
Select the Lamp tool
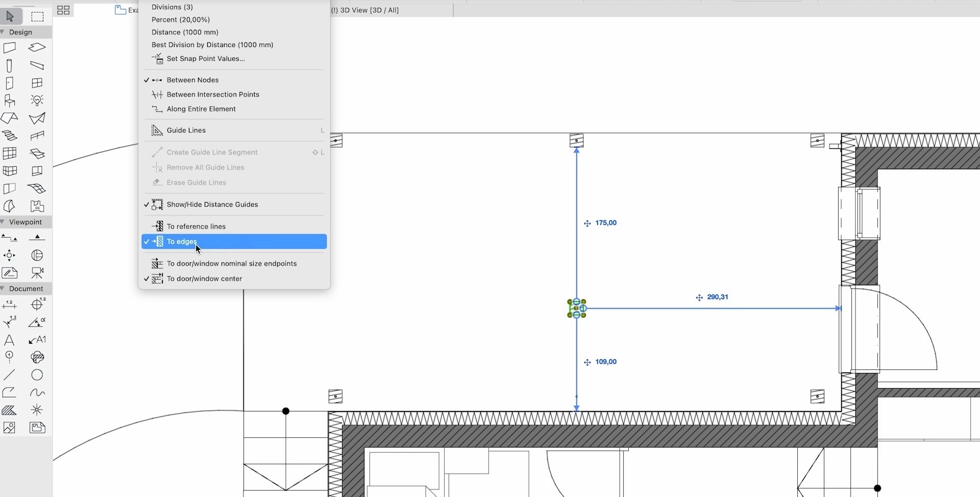[37, 101]
